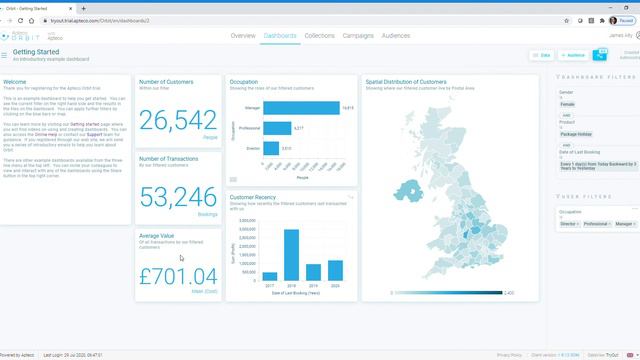Click the Customer Recency tile corner icon
Viewport: 640px width, 360px height.
tap(350, 197)
